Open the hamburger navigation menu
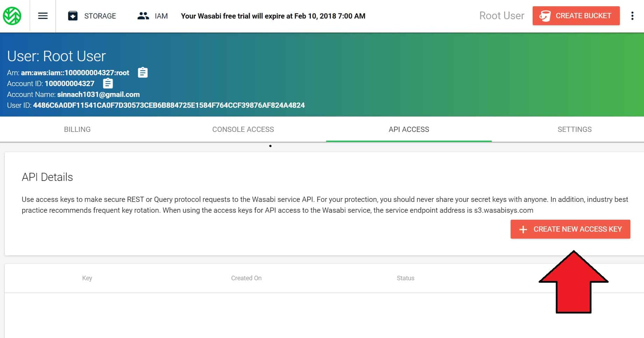This screenshot has height=338, width=644. (43, 16)
